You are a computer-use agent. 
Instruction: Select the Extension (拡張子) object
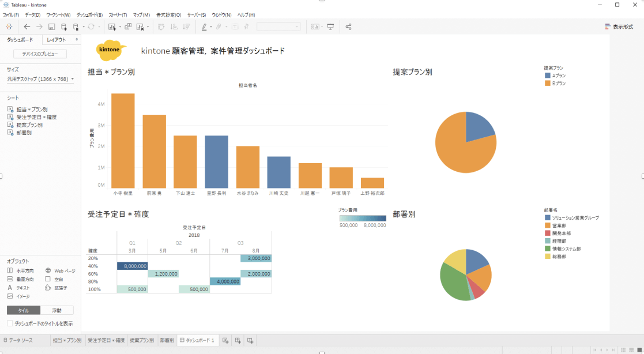[56, 288]
